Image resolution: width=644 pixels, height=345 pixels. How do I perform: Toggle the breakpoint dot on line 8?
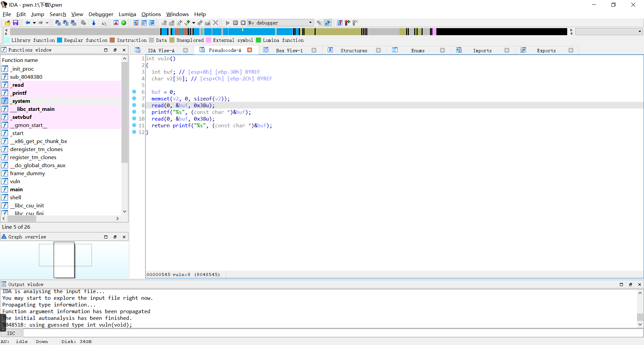(x=134, y=105)
